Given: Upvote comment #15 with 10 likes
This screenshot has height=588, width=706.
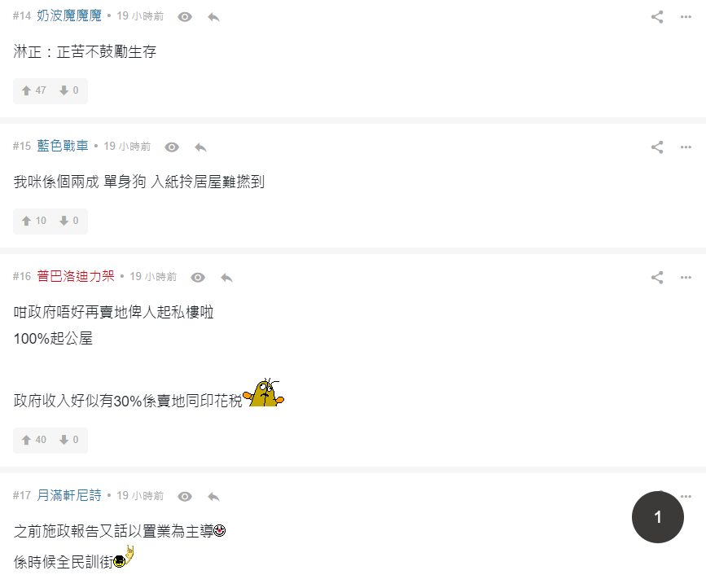Looking at the screenshot, I should (x=26, y=221).
